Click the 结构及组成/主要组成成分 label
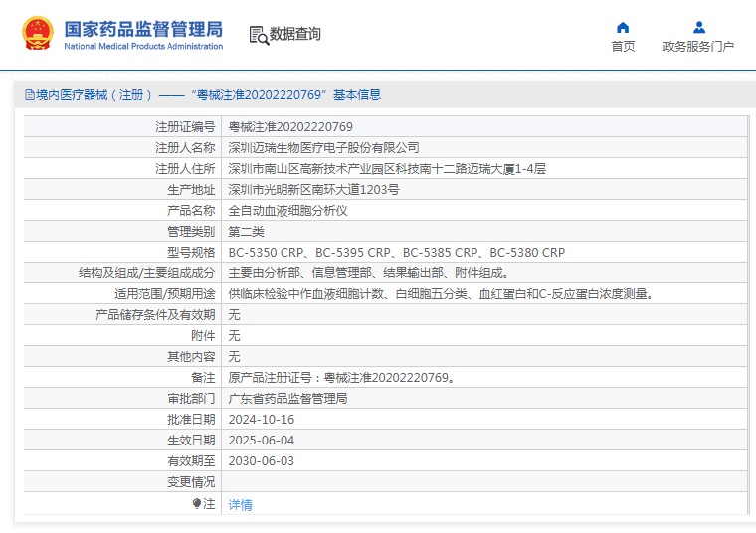The image size is (756, 533). click(x=147, y=273)
